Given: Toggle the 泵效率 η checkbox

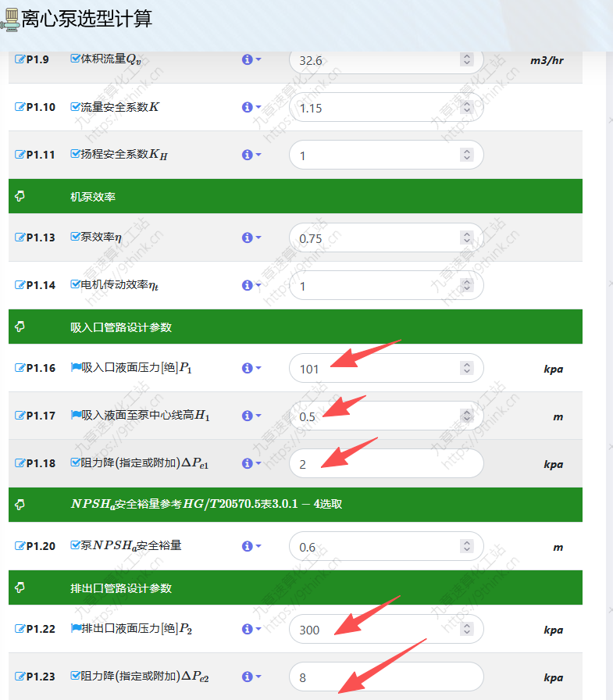Looking at the screenshot, I should click(x=76, y=236).
